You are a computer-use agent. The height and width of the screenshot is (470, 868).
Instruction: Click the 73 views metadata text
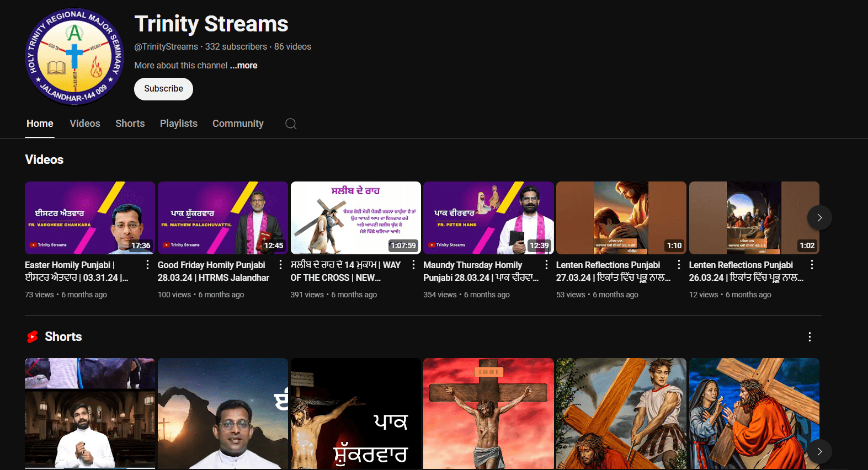[39, 295]
